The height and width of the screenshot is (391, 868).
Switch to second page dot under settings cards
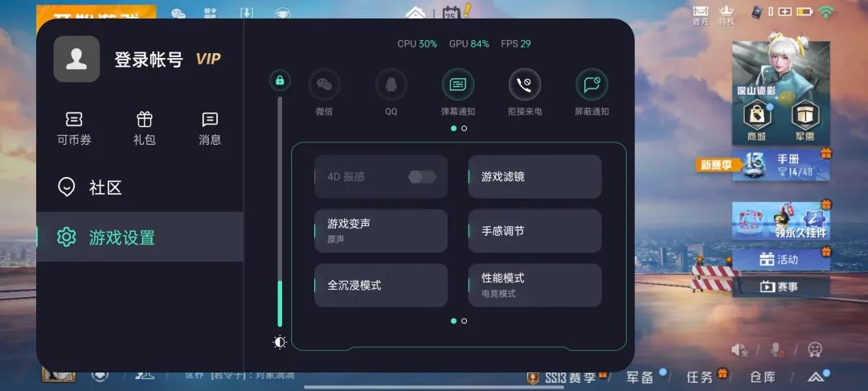click(464, 321)
